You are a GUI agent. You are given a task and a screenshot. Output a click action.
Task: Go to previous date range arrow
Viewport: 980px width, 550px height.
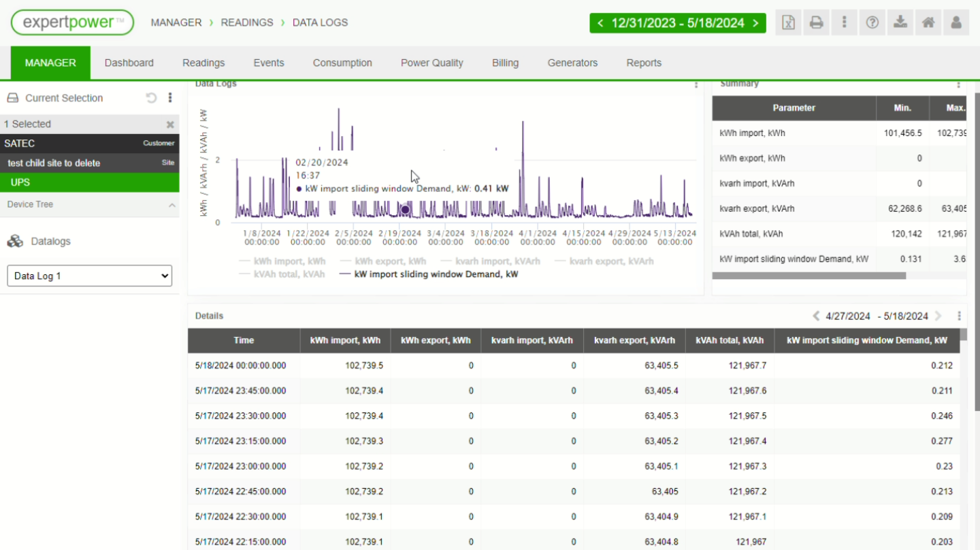pyautogui.click(x=600, y=23)
